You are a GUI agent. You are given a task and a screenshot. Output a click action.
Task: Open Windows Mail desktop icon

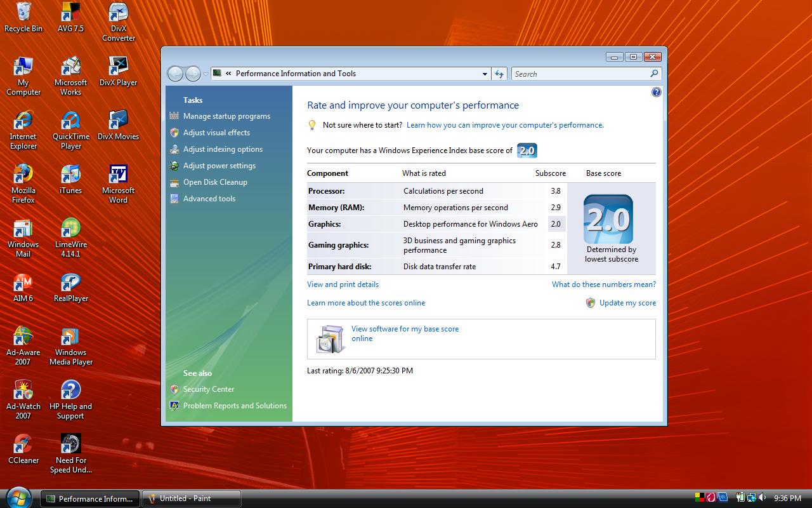pyautogui.click(x=23, y=238)
